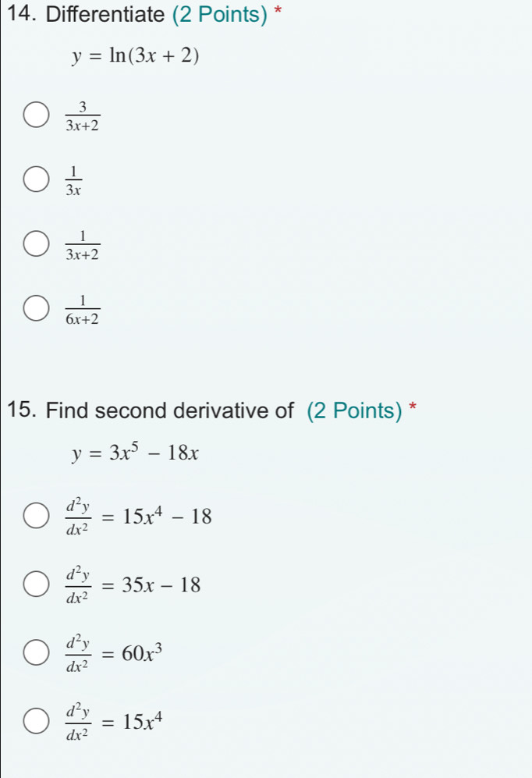
Task: Click the equation y = ln(3x + 2)
Action: click(135, 55)
